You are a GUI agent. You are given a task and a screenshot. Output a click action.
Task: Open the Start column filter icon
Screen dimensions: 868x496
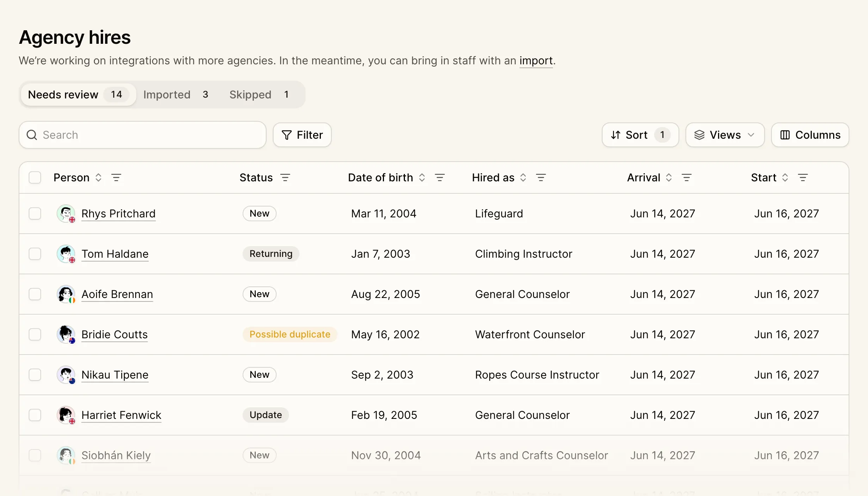(803, 177)
